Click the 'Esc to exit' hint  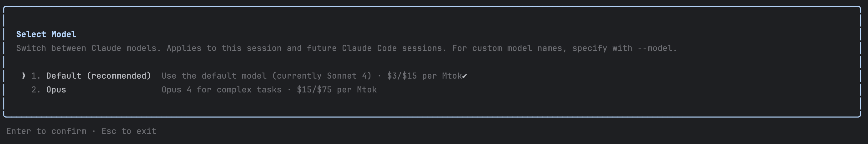click(129, 131)
